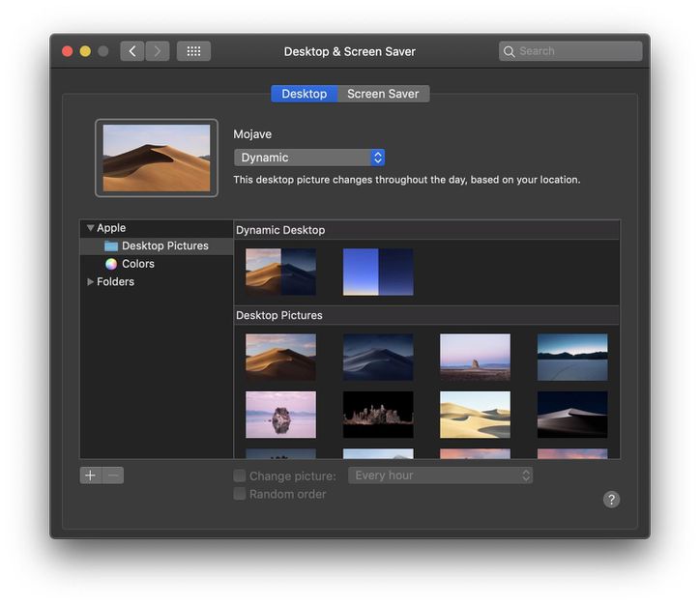Select Desktop Pictures in the sidebar
This screenshot has width=700, height=605.
coord(157,245)
